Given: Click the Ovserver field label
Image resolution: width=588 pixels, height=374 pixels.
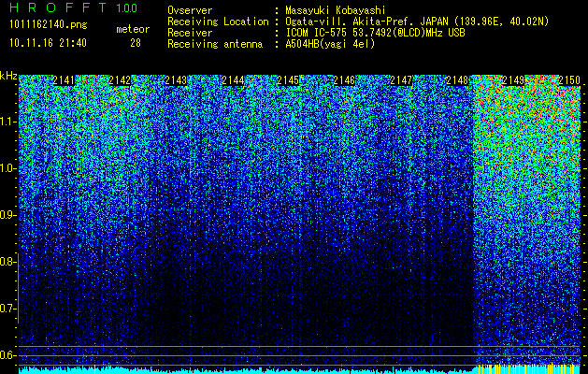Looking at the screenshot, I should pos(190,10).
